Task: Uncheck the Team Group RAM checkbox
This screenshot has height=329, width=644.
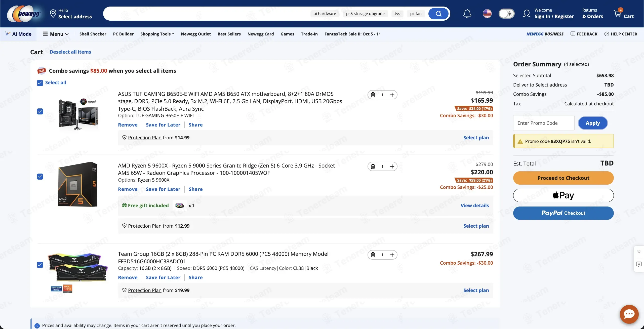Action: tap(40, 265)
